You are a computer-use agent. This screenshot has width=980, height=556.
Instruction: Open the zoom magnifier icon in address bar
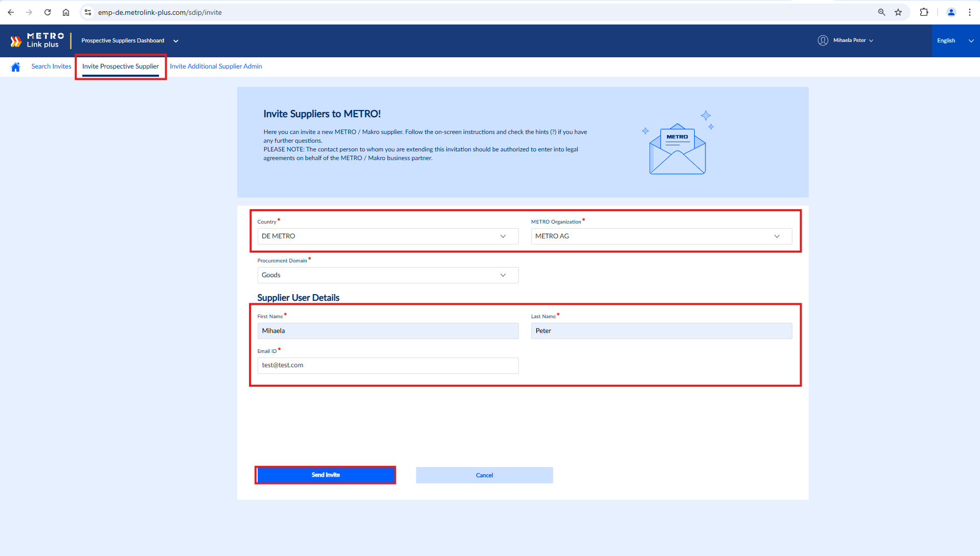pyautogui.click(x=882, y=12)
